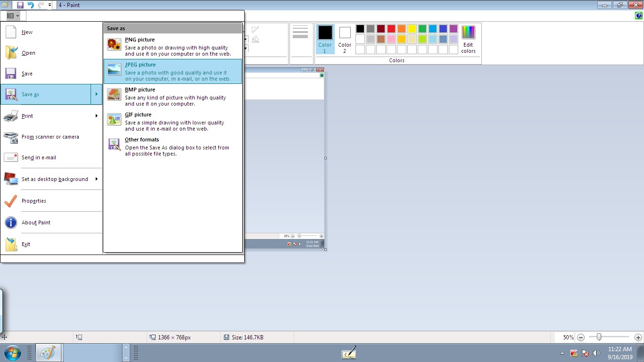Pick the brown swatch in the palette
Viewport: 644px width, 362px height.
click(381, 39)
